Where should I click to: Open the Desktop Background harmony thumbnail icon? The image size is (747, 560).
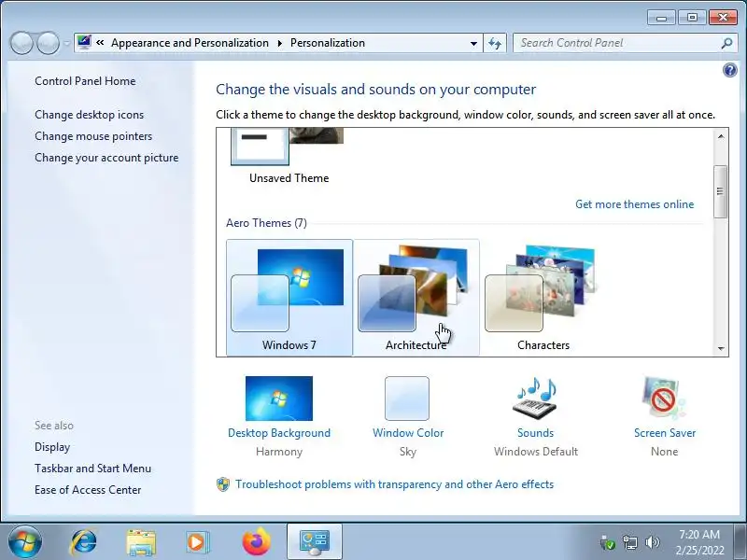pyautogui.click(x=278, y=399)
